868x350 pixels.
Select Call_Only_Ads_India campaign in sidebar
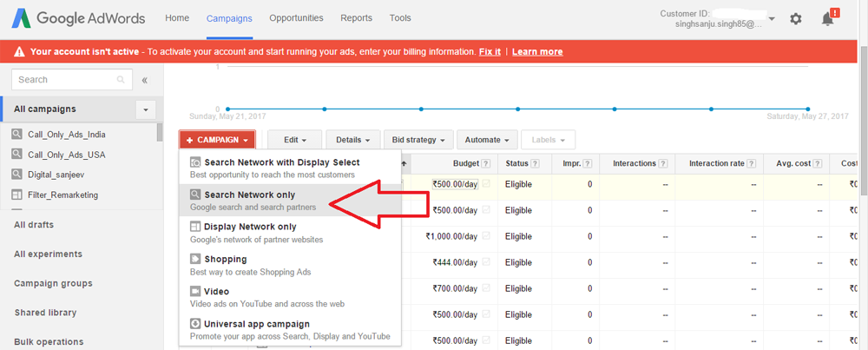[x=67, y=135]
